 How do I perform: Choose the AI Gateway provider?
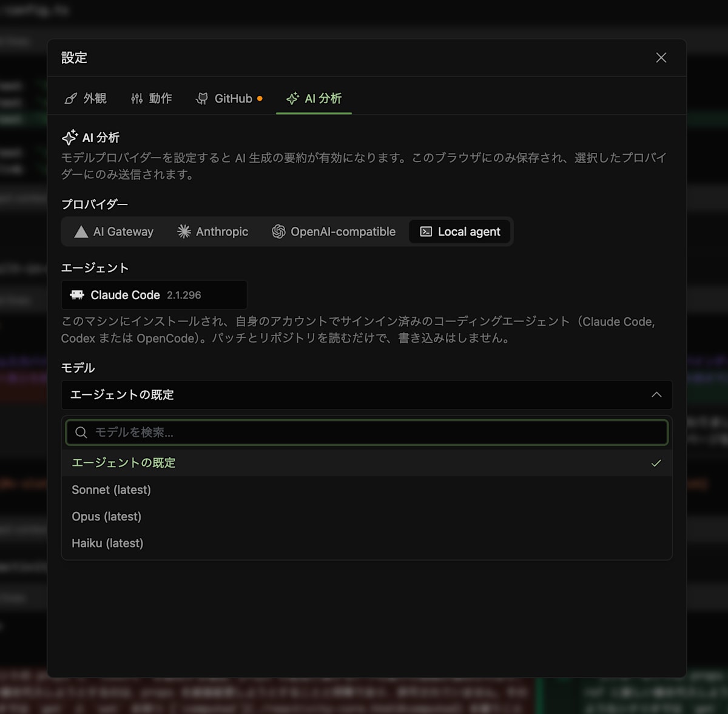pyautogui.click(x=114, y=232)
